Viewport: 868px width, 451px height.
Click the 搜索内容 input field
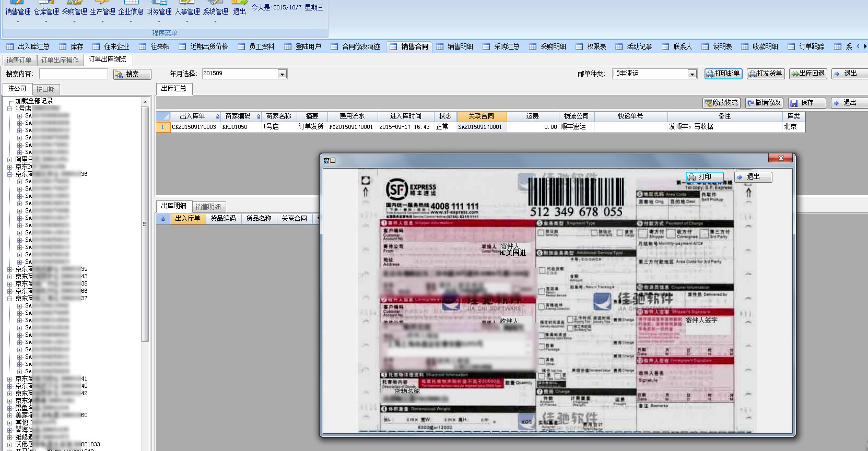[x=73, y=74]
